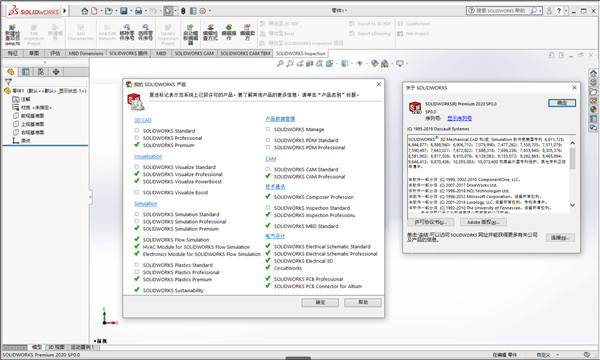This screenshot has height=360, width=600.
Task: Open PropertyManager tab icon
Action: click(26, 72)
